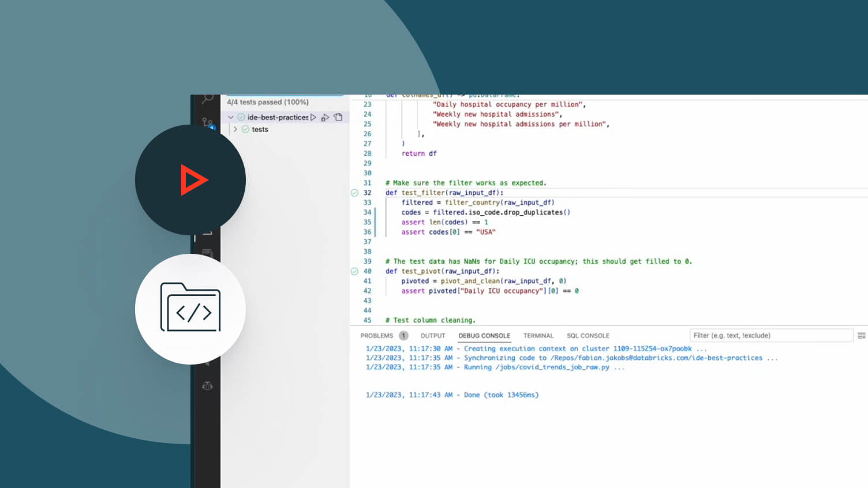Image resolution: width=868 pixels, height=488 pixels.
Task: Run tests for ide-best-practices
Action: 313,117
